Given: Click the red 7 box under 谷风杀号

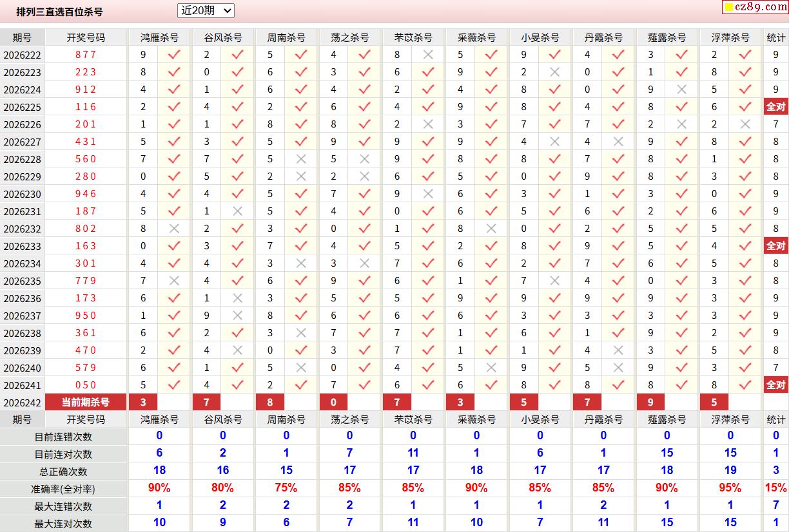Looking at the screenshot, I should tap(206, 402).
